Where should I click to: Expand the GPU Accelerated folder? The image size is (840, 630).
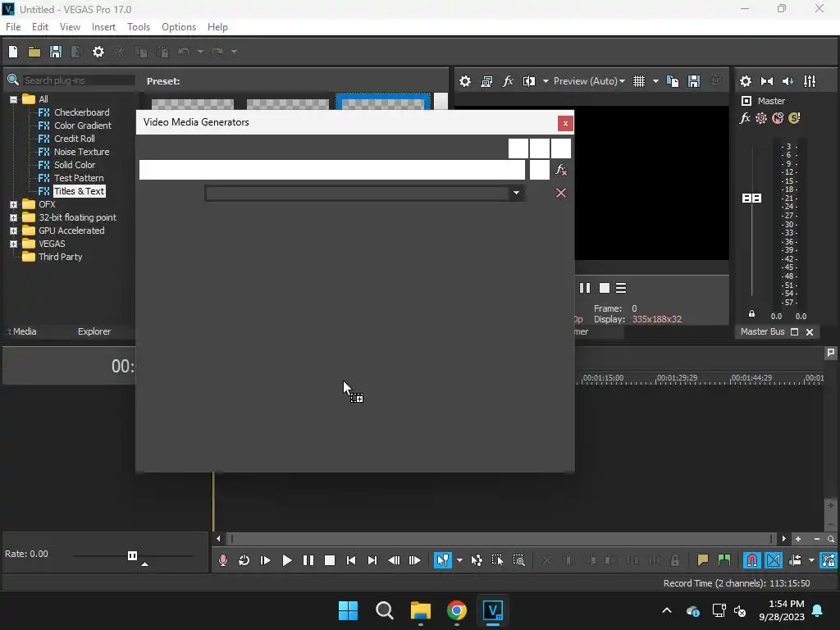13,231
